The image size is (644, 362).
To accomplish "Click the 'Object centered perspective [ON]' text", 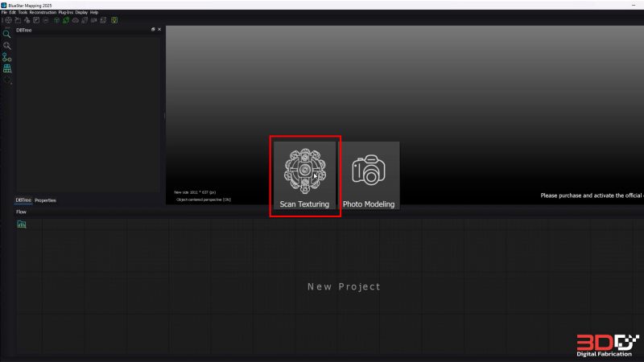I will coord(204,200).
